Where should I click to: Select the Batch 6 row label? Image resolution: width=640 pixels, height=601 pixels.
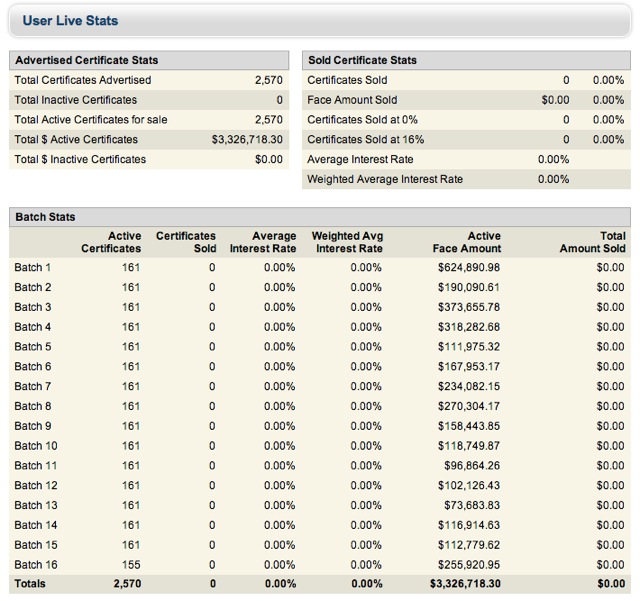pos(33,367)
